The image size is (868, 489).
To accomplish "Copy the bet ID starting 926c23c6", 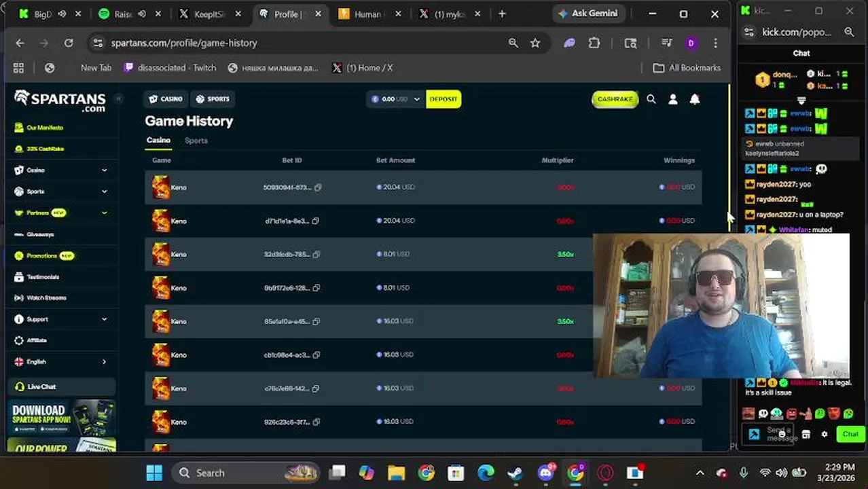I will [x=316, y=422].
